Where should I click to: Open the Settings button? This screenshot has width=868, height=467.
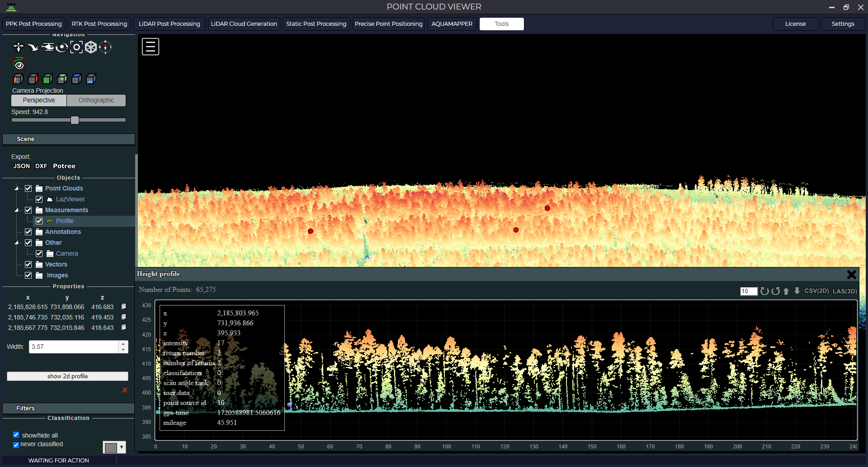[x=843, y=24]
